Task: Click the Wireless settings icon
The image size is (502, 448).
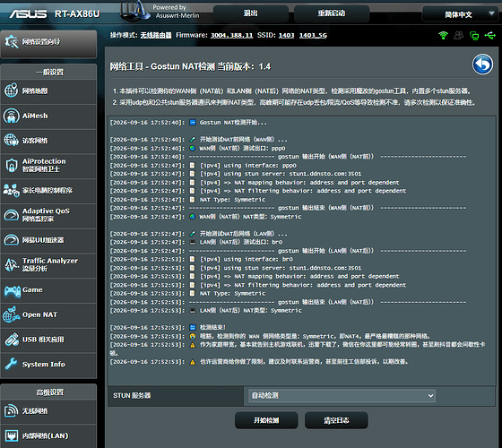Action: click(11, 410)
